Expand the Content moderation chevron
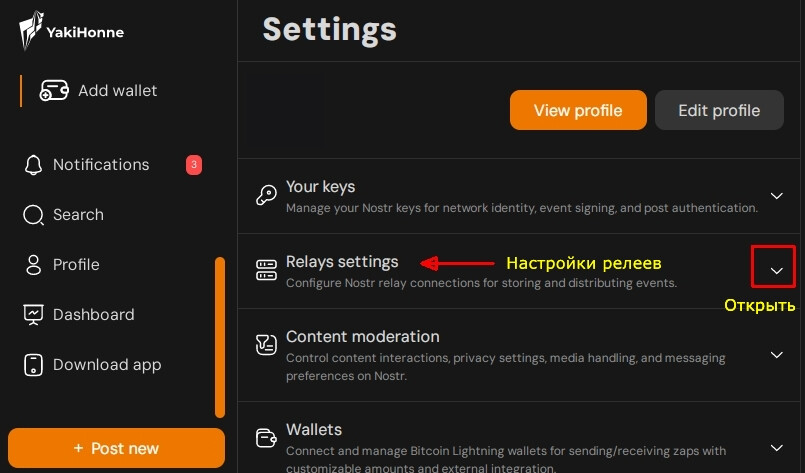The width and height of the screenshot is (805, 473). point(776,354)
